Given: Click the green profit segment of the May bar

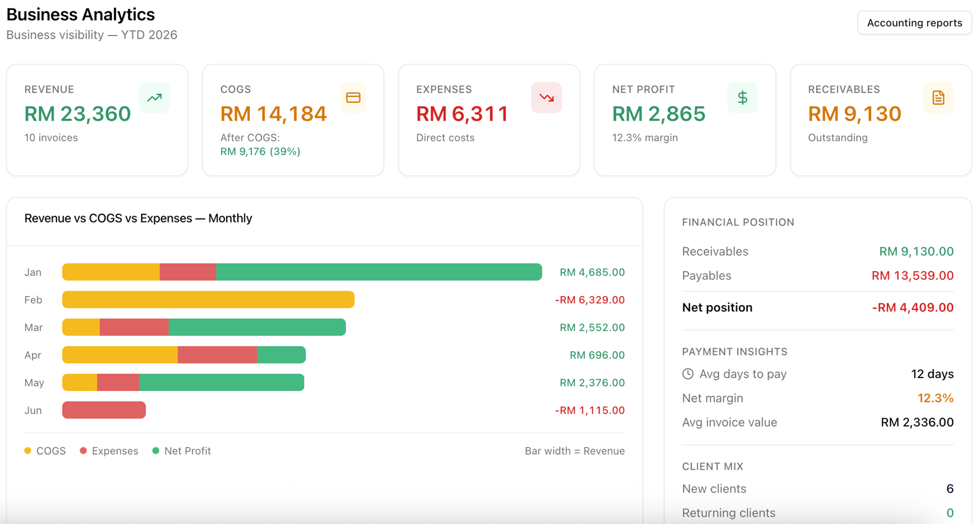Looking at the screenshot, I should click(222, 382).
